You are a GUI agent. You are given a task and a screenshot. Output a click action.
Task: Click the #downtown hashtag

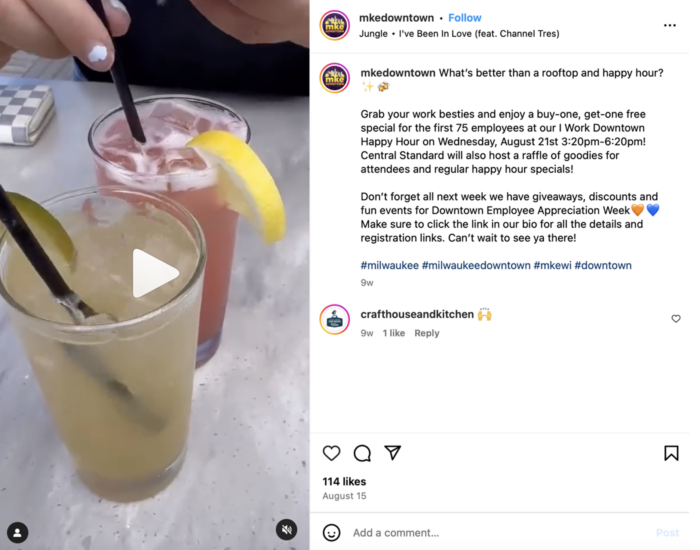pos(603,265)
